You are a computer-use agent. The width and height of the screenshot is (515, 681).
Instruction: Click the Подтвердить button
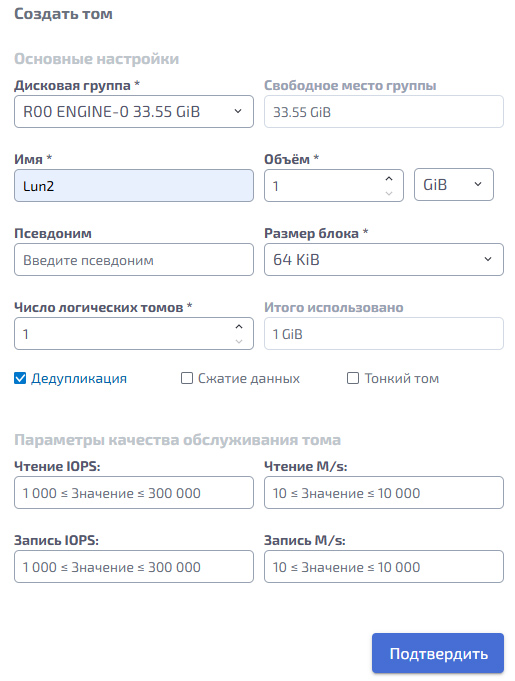[x=438, y=653]
